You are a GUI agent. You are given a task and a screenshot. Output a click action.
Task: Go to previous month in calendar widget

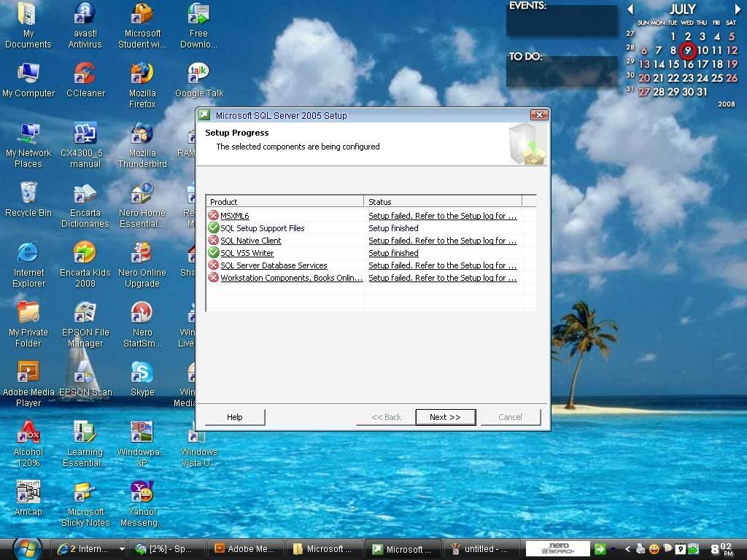[x=630, y=9]
